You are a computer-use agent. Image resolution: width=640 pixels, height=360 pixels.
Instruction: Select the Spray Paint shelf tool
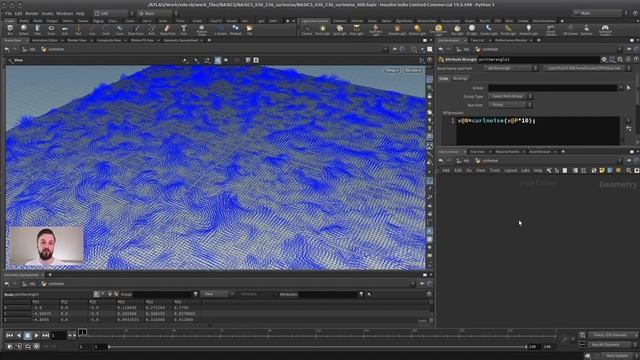click(167, 29)
